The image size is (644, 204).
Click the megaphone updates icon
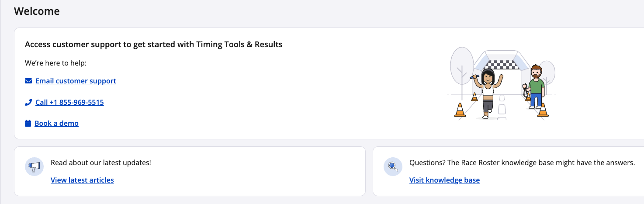coord(34,166)
